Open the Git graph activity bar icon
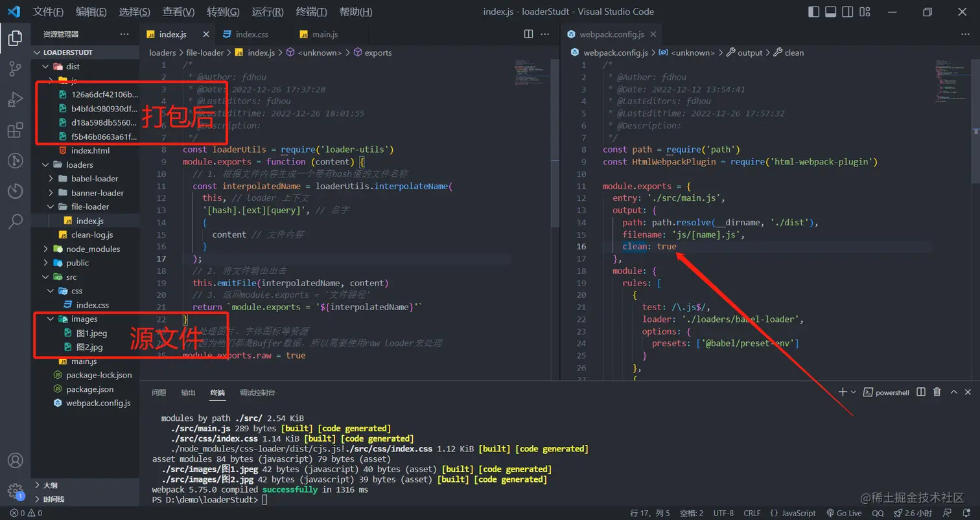Screen dimensions: 980x520 pos(15,161)
